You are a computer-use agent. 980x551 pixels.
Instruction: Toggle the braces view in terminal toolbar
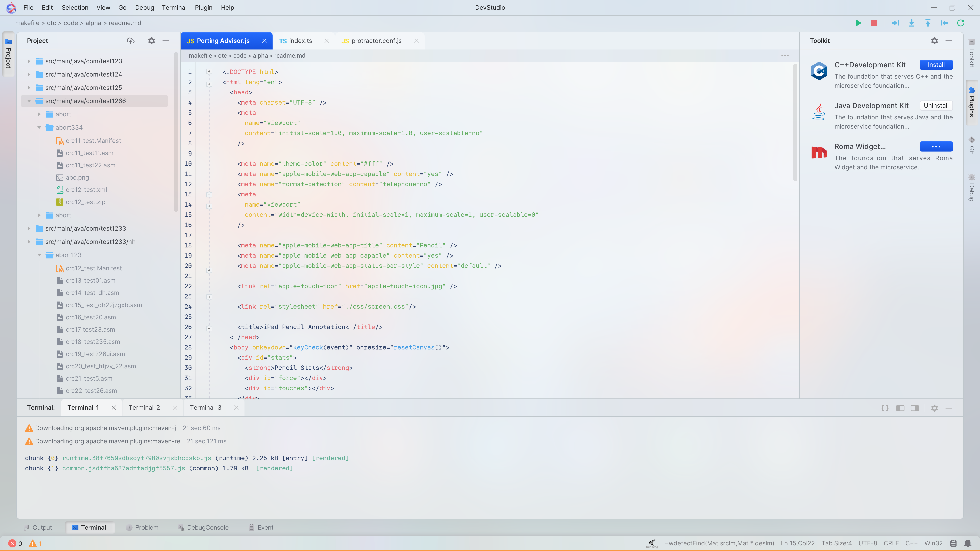pyautogui.click(x=885, y=408)
